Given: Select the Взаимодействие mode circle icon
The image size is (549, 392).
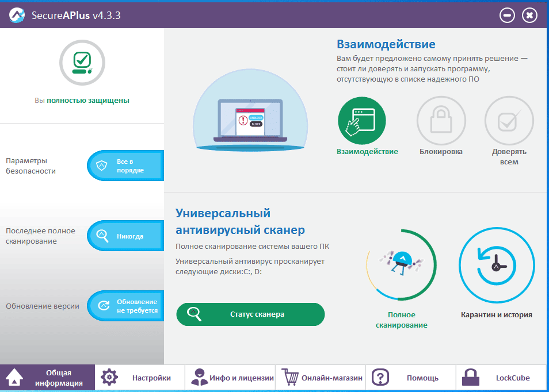Looking at the screenshot, I should point(362,121).
